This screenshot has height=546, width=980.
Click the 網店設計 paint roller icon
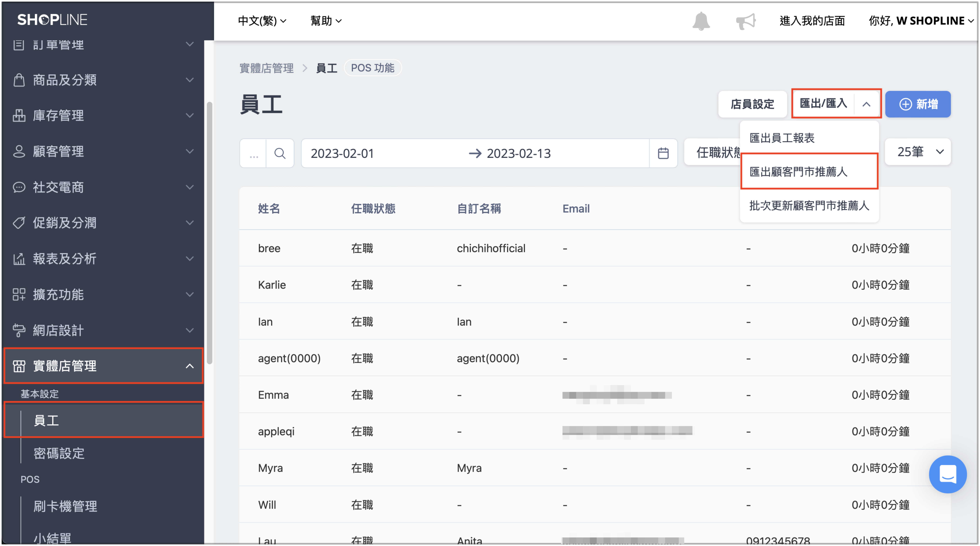(x=19, y=330)
